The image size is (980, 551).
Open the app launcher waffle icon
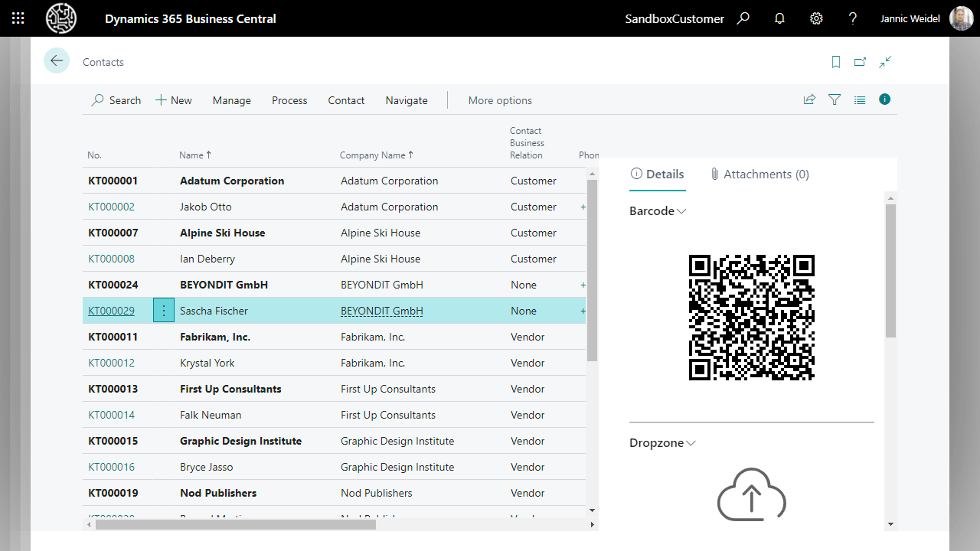click(18, 18)
